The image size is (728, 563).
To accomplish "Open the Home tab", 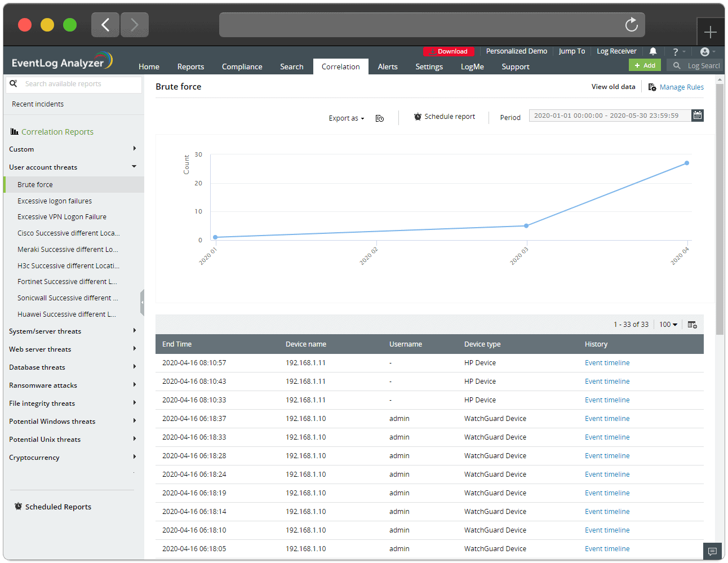I will 149,67.
